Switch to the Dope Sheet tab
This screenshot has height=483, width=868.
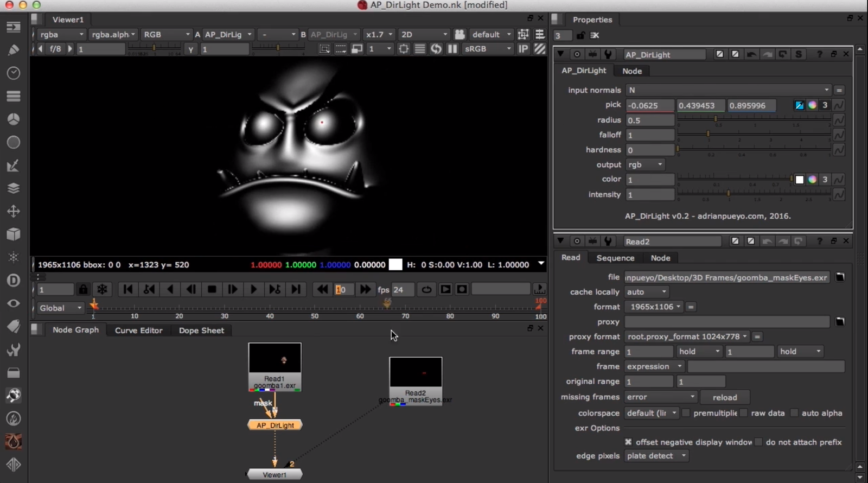pos(201,330)
